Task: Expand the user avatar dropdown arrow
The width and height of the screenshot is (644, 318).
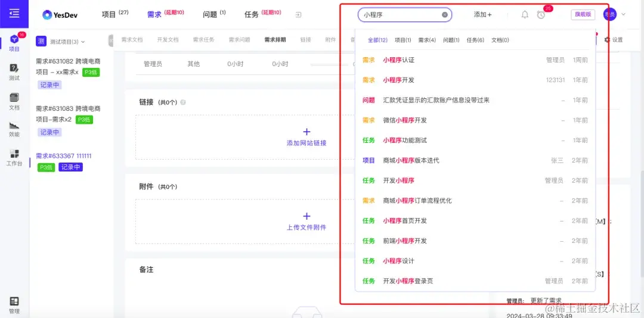Action: pos(624,14)
